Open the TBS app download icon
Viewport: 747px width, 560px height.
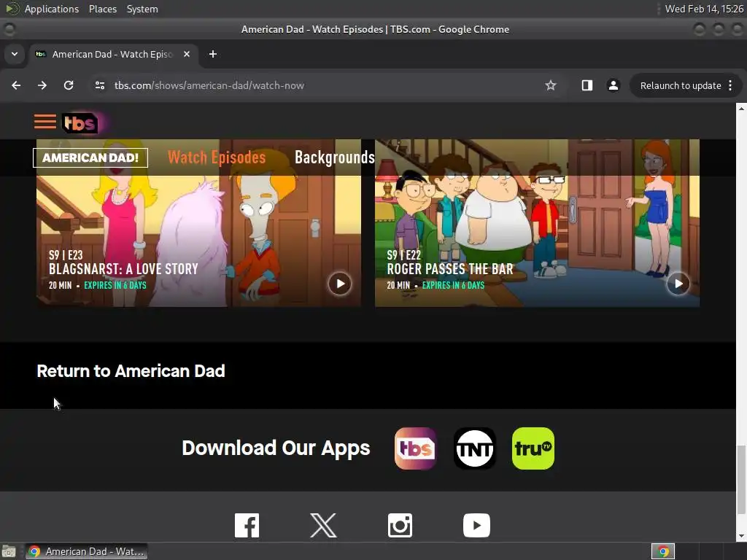[x=415, y=448]
